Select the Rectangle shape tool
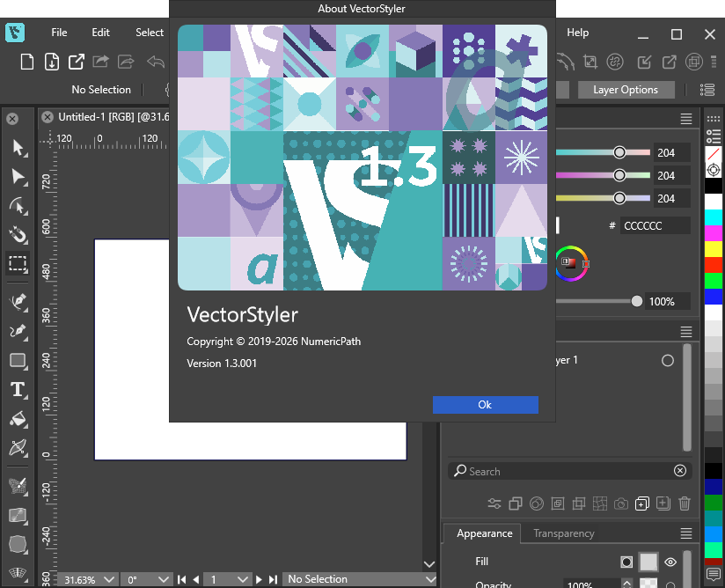Viewport: 725px width, 588px height. 18,359
